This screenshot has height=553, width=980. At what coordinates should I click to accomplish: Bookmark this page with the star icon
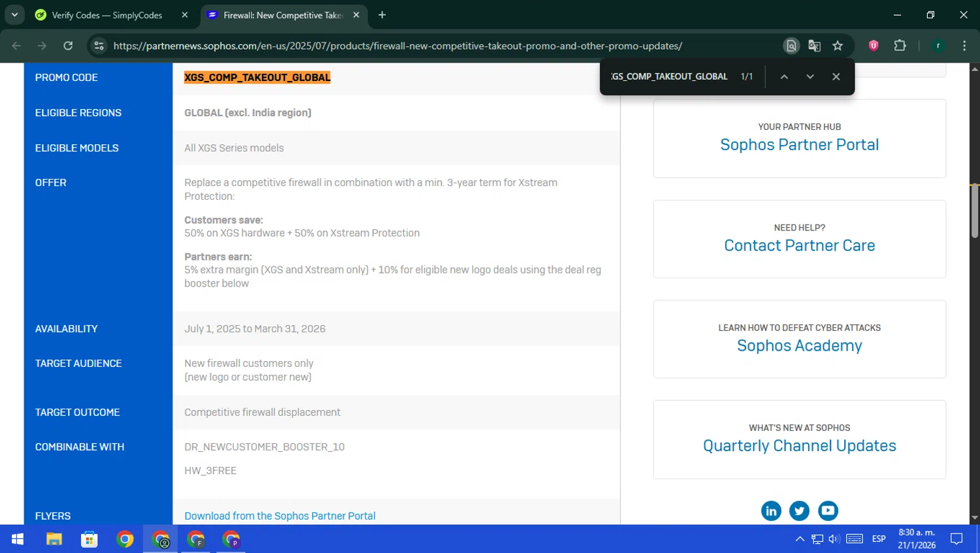(838, 46)
